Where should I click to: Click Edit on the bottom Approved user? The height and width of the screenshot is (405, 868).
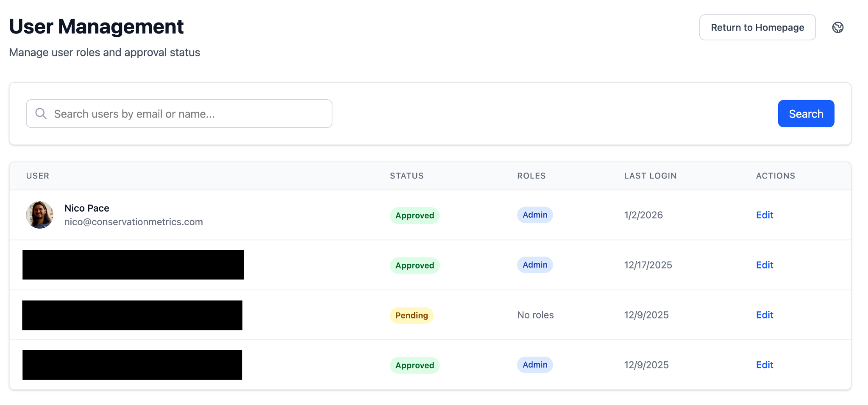[764, 365]
